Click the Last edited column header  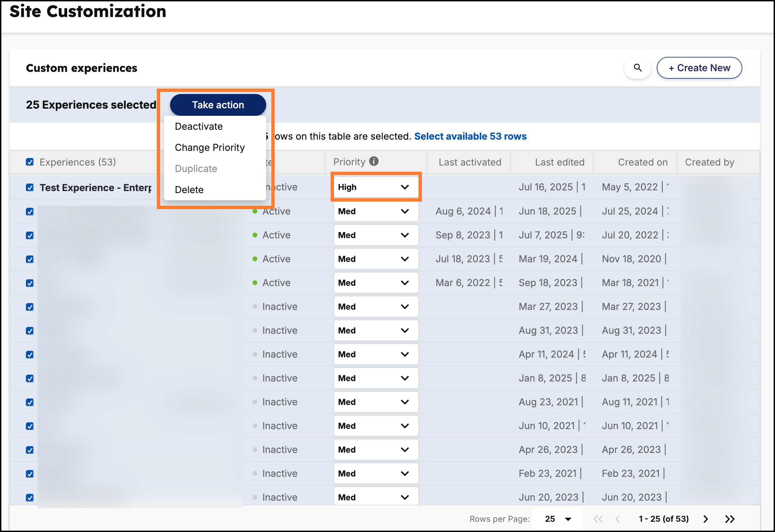(559, 162)
